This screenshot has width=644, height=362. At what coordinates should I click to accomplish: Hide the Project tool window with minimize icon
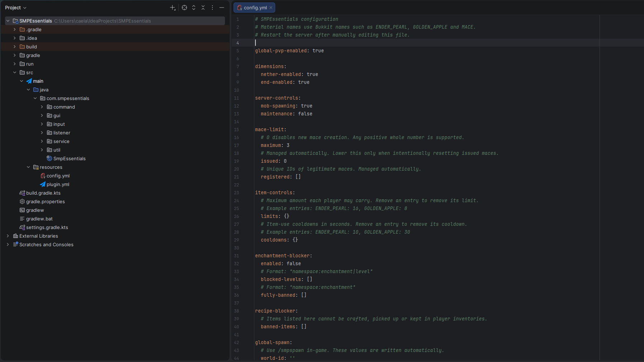pos(222,8)
